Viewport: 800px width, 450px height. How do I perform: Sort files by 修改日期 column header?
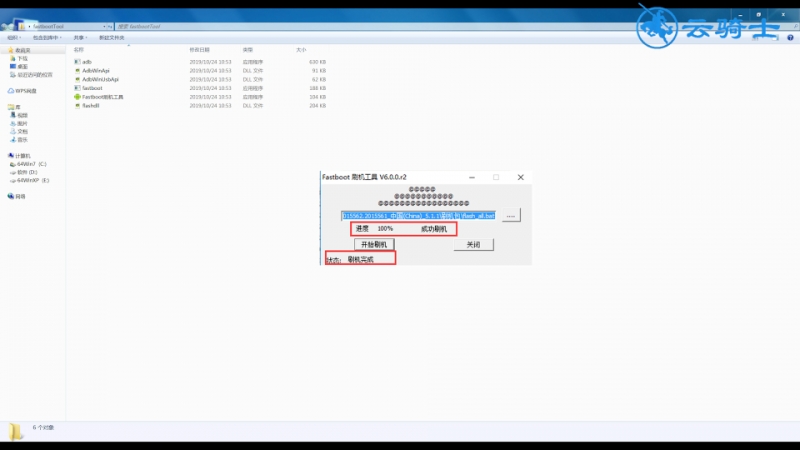click(x=199, y=50)
